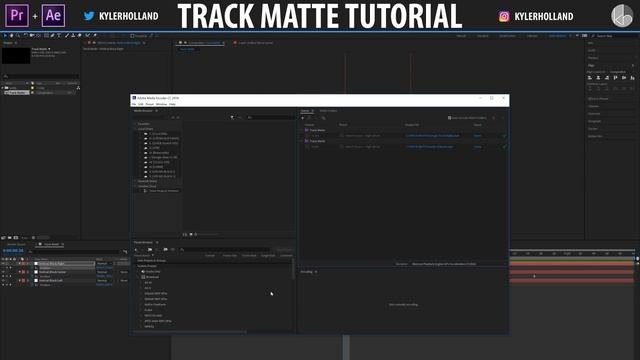The width and height of the screenshot is (640, 360).
Task: Open File menu in Media Encoder
Action: click(x=133, y=104)
